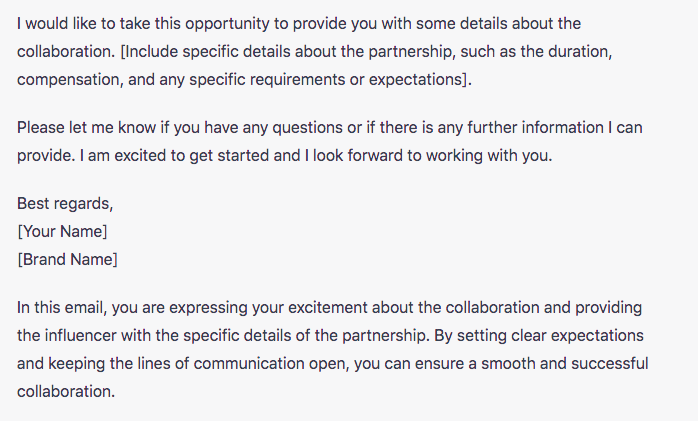Image resolution: width=698 pixels, height=421 pixels.
Task: Click the word 'excitement' in last paragraph
Action: tap(328, 308)
